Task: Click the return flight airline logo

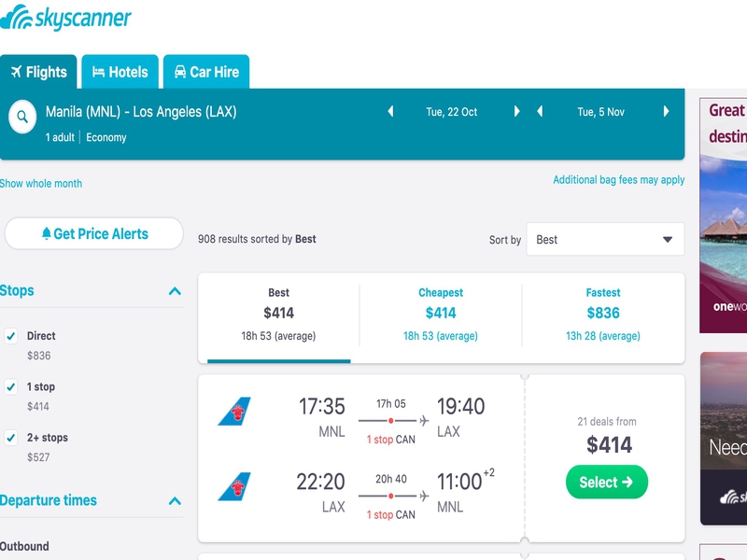Action: [234, 486]
